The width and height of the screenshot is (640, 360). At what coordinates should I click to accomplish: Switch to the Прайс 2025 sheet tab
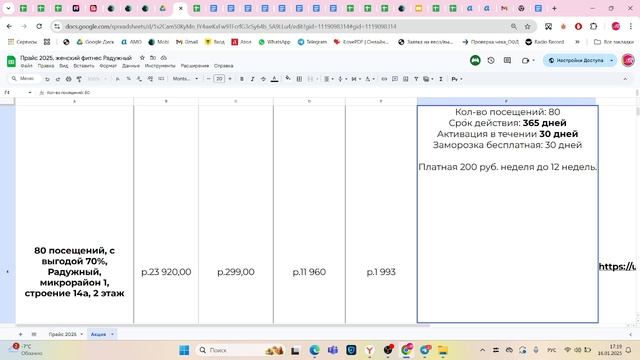point(62,334)
